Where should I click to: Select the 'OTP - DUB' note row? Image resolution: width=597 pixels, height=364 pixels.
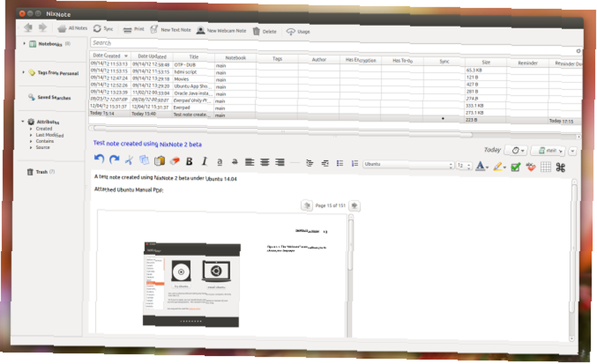335,67
